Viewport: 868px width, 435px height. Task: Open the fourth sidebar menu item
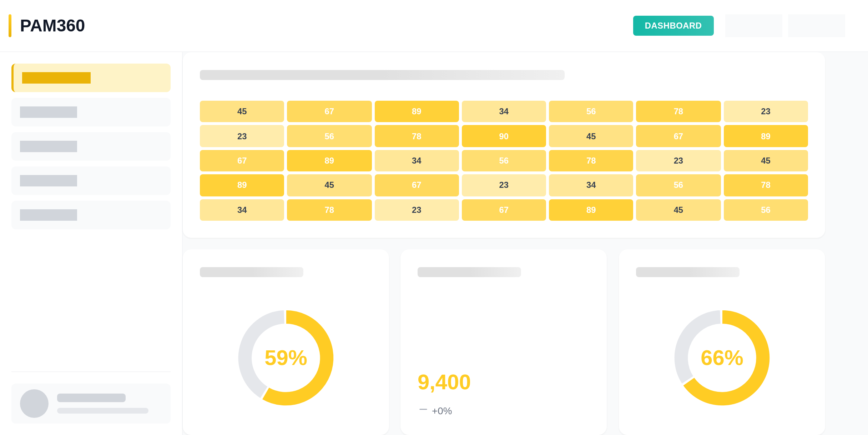91,181
